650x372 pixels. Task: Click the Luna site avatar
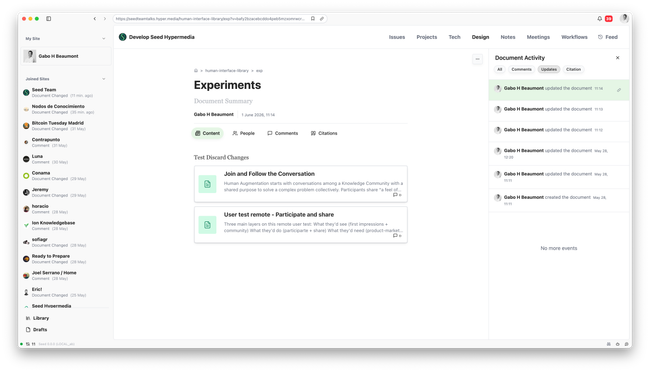26,159
